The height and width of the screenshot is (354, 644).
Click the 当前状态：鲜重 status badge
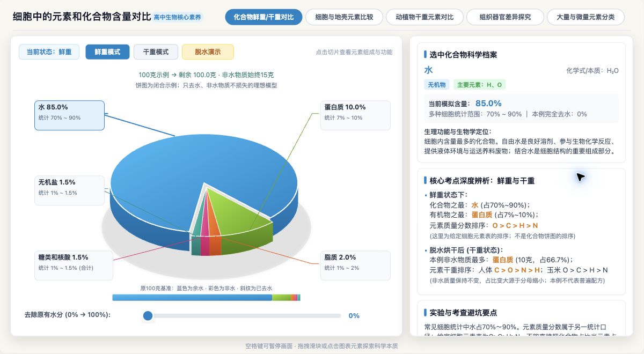49,52
